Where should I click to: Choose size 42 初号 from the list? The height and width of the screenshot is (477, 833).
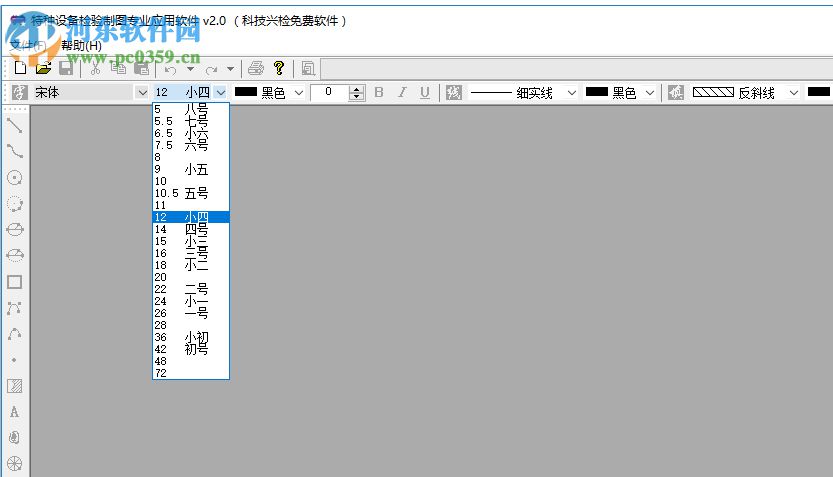(191, 350)
